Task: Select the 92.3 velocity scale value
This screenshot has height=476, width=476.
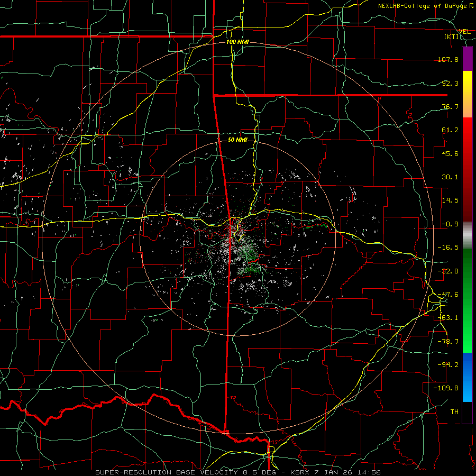Action: click(450, 83)
